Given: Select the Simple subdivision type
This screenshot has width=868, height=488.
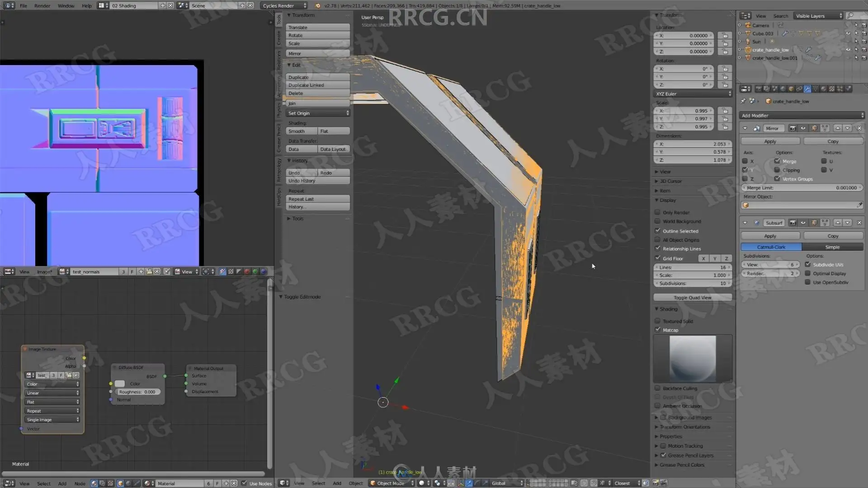Looking at the screenshot, I should point(833,247).
